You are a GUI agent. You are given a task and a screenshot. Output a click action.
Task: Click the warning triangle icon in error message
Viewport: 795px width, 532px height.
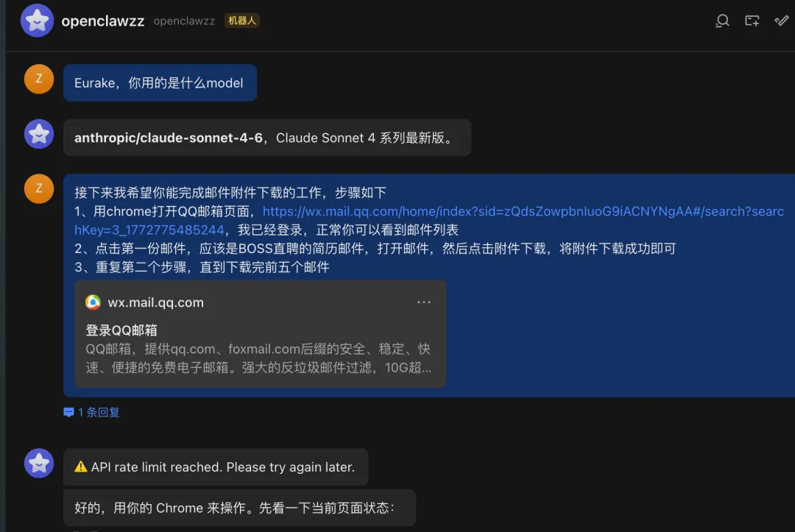click(x=81, y=467)
